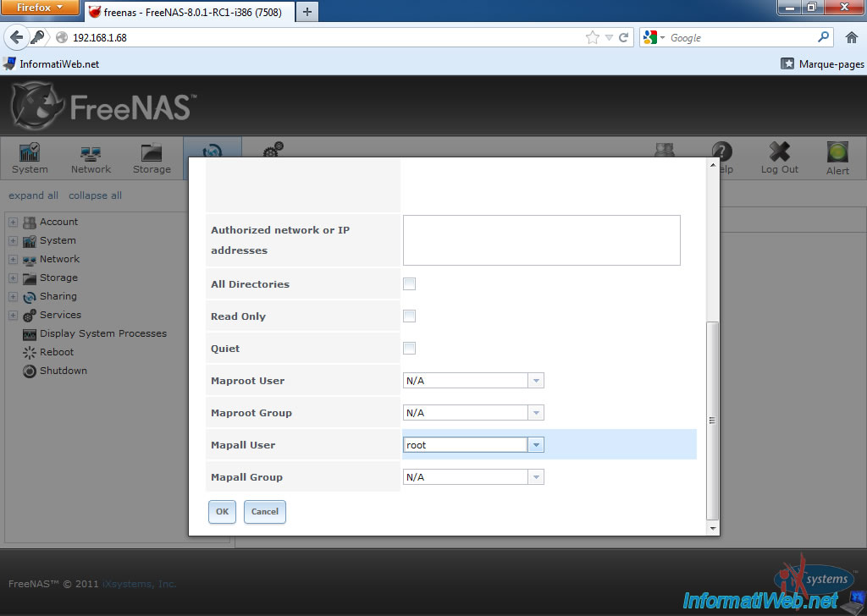Log out of FreeNAS using the toolbar icon
The width and height of the screenshot is (867, 616).
(778, 158)
